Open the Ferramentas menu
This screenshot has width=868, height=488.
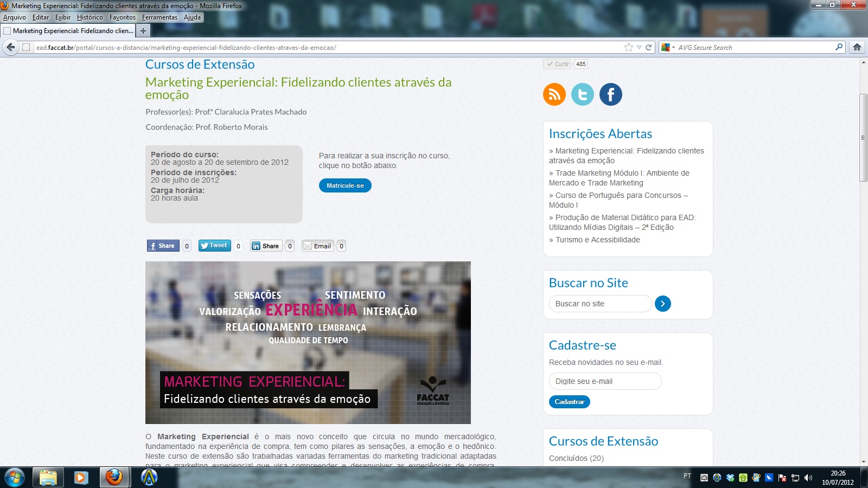159,17
